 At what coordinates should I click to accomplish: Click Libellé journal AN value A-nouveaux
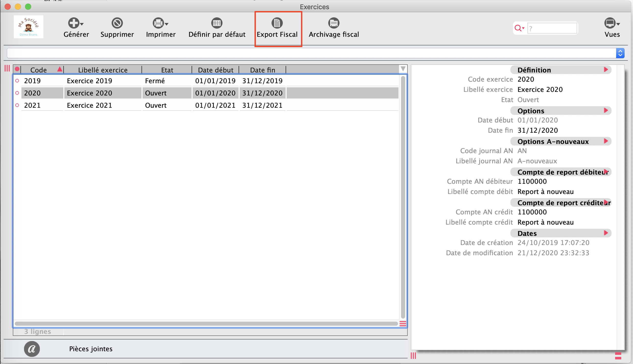point(537,161)
